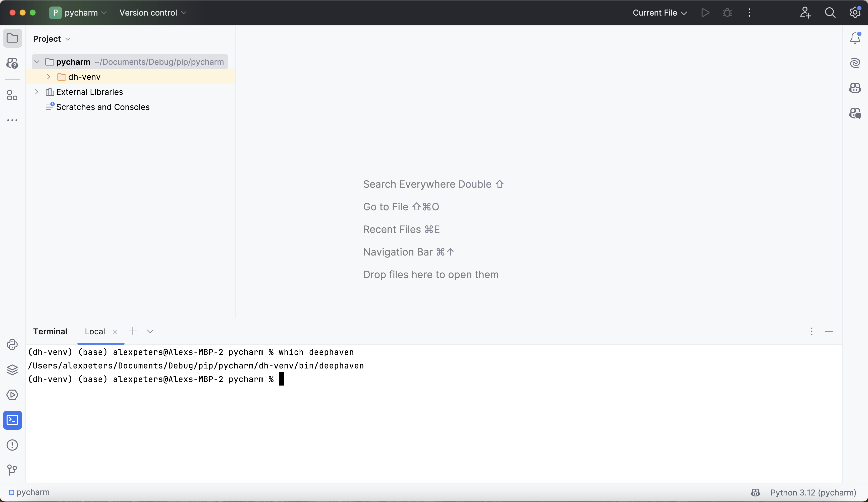
Task: Toggle the Project tool window folder button
Action: pyautogui.click(x=12, y=38)
